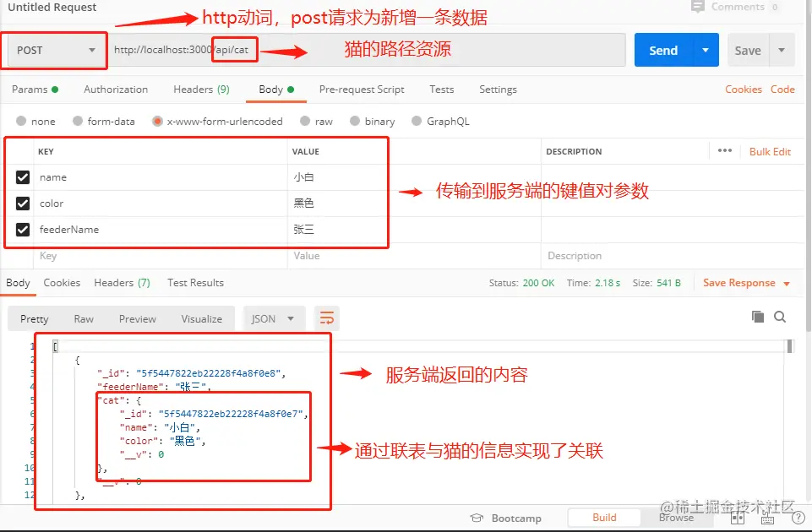Open the Comments icon at top right
This screenshot has height=532, width=812.
pos(698,7)
